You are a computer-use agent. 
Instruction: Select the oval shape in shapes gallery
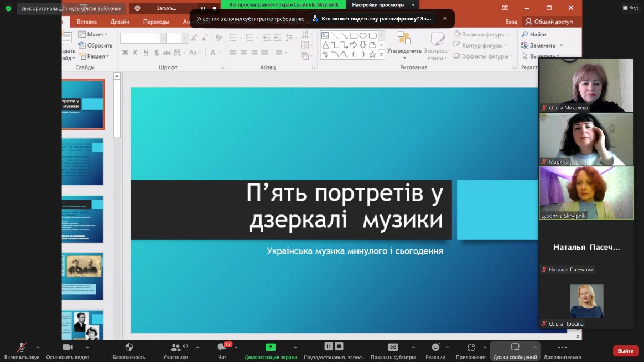tap(363, 36)
